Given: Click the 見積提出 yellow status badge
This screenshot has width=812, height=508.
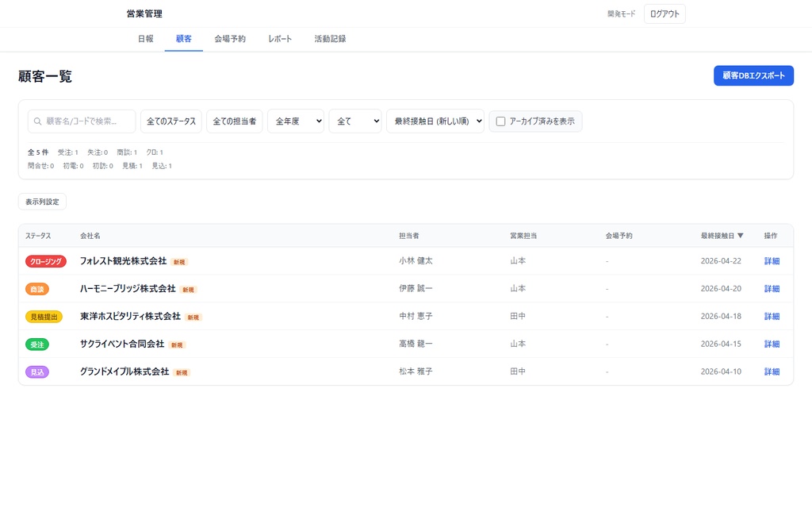Looking at the screenshot, I should click(45, 316).
